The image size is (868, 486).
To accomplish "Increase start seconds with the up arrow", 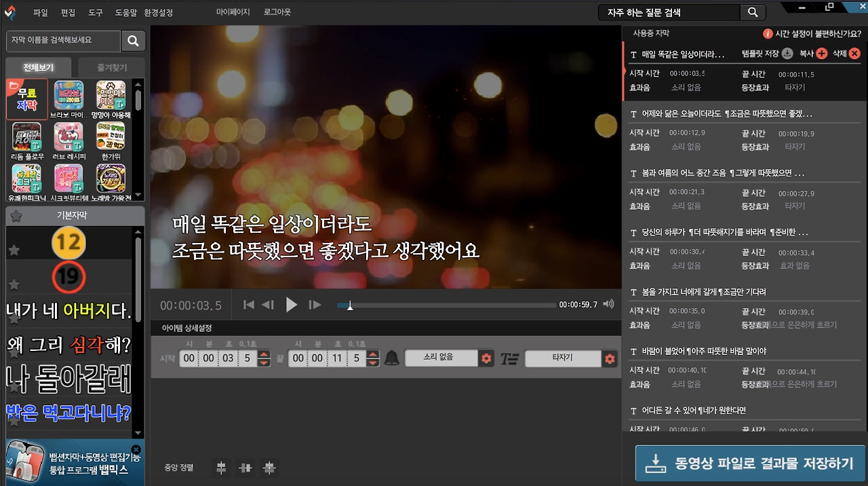I will point(264,354).
